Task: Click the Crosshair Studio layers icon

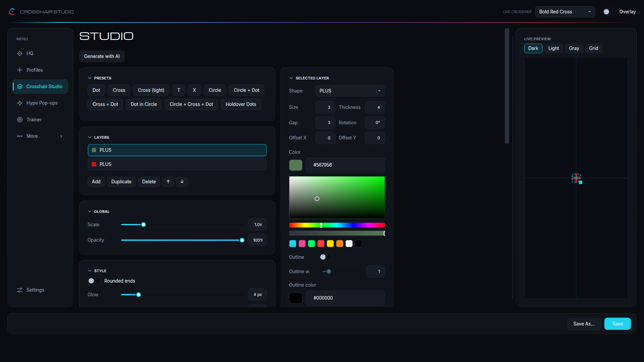Action: pyautogui.click(x=20, y=86)
